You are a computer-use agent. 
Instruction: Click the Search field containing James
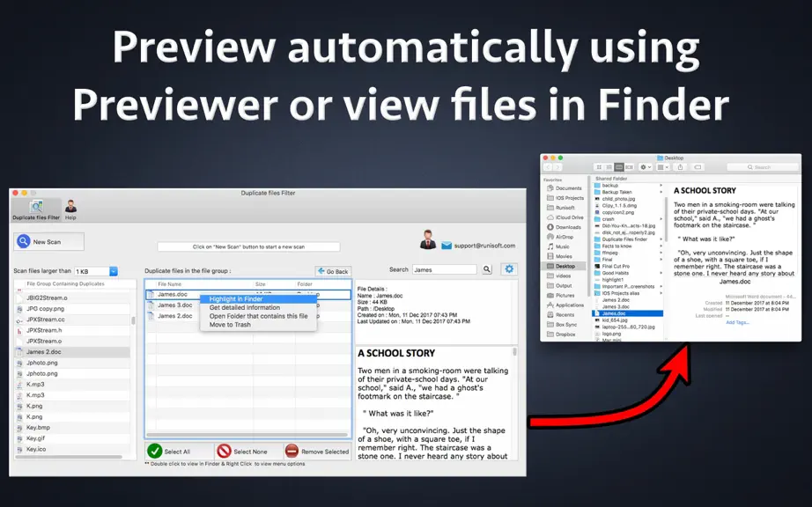point(445,269)
